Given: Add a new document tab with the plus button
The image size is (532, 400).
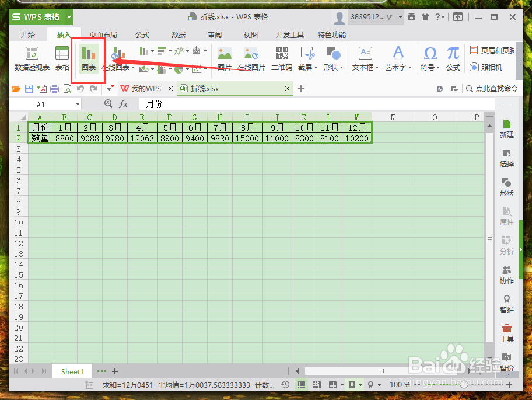Looking at the screenshot, I should pos(300,89).
